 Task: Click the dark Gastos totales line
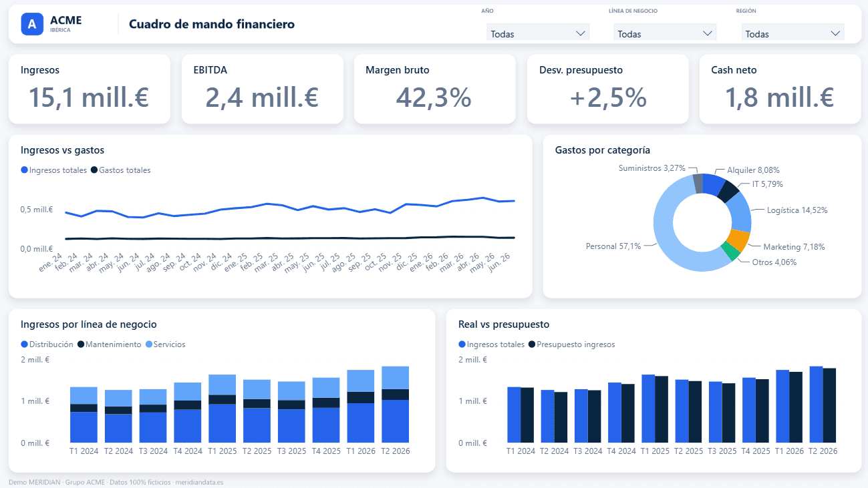[289, 238]
